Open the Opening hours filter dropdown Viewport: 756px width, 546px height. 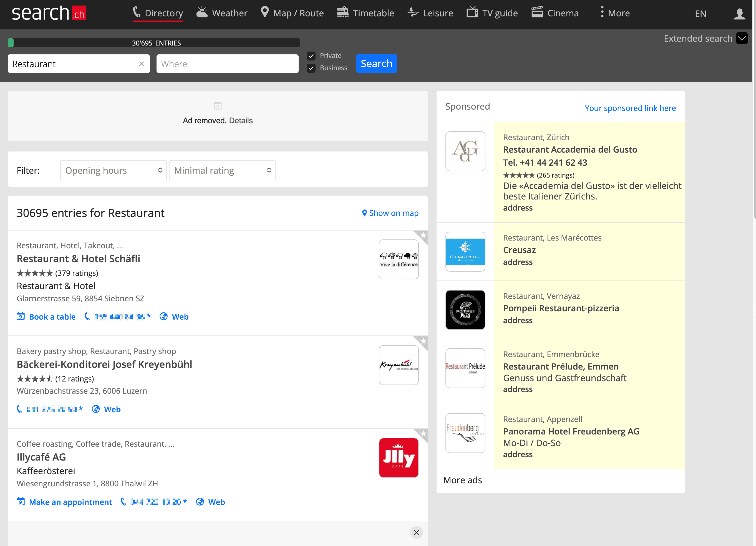pyautogui.click(x=113, y=170)
